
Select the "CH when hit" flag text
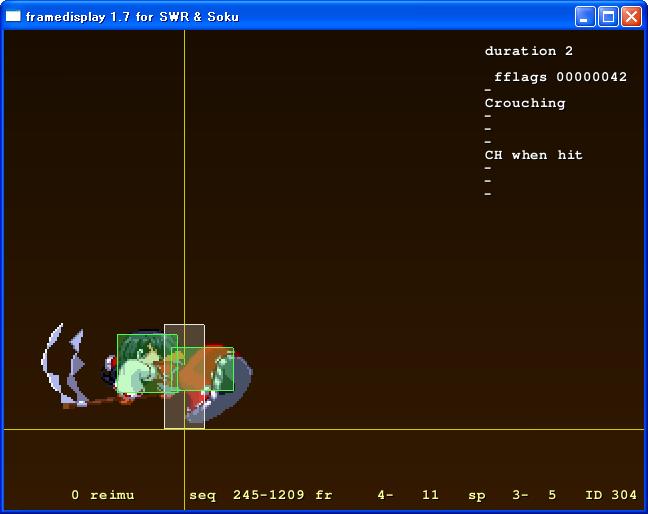pos(533,155)
